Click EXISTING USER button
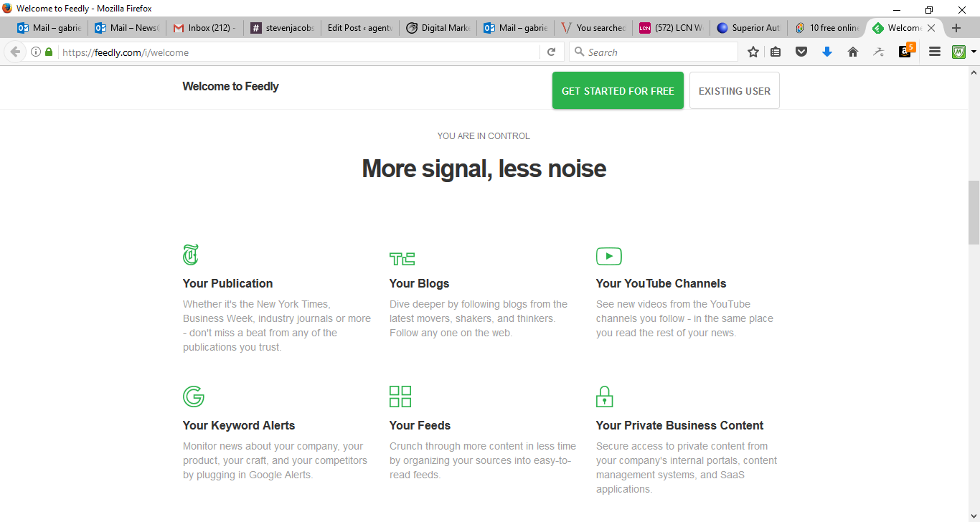 tap(735, 90)
